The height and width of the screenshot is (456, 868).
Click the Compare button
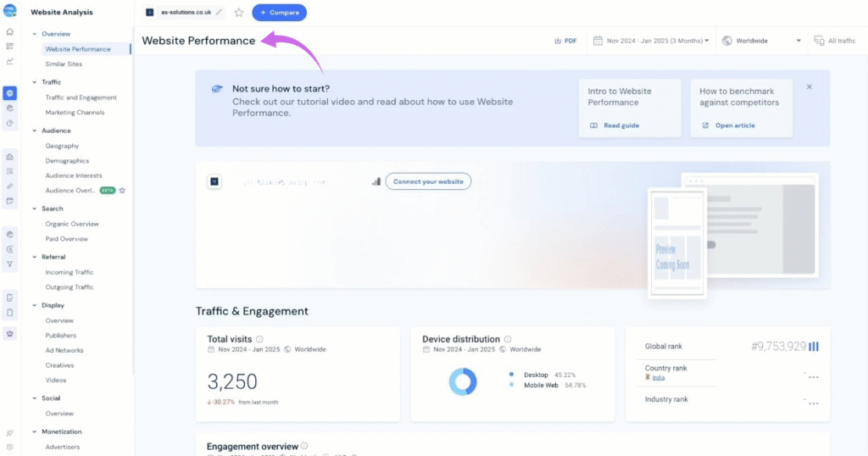tap(279, 13)
